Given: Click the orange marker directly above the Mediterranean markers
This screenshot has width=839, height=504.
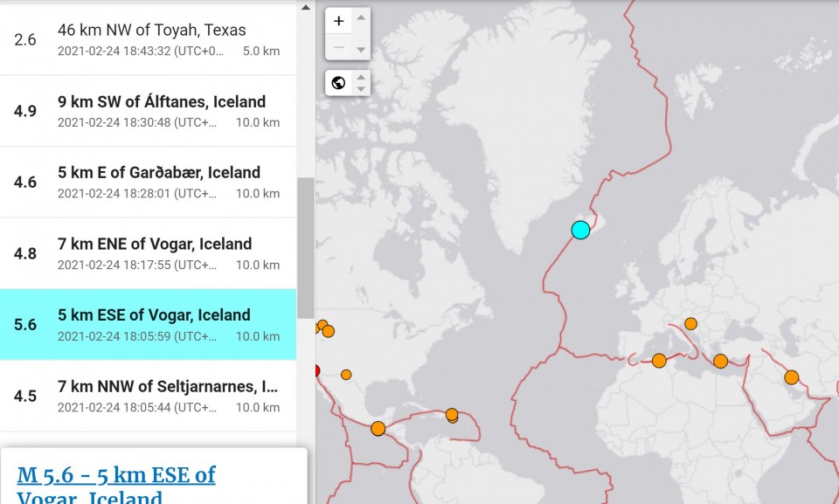Looking at the screenshot, I should tap(690, 324).
